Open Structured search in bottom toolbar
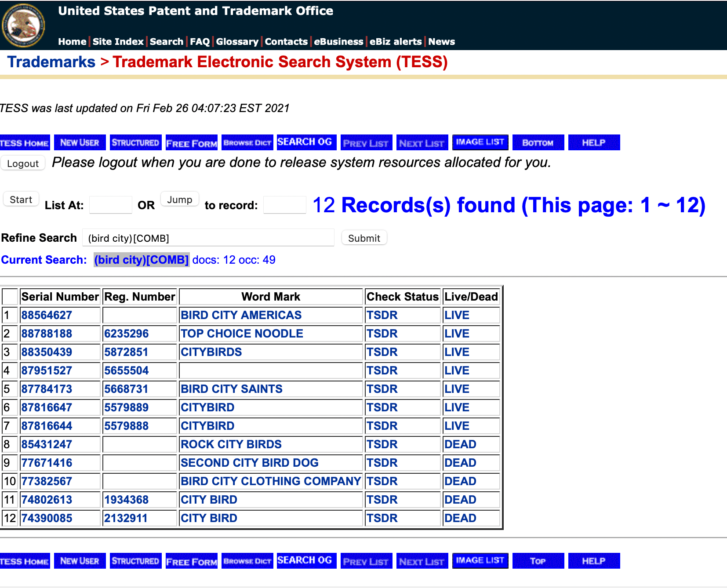727x588 pixels. (x=135, y=561)
